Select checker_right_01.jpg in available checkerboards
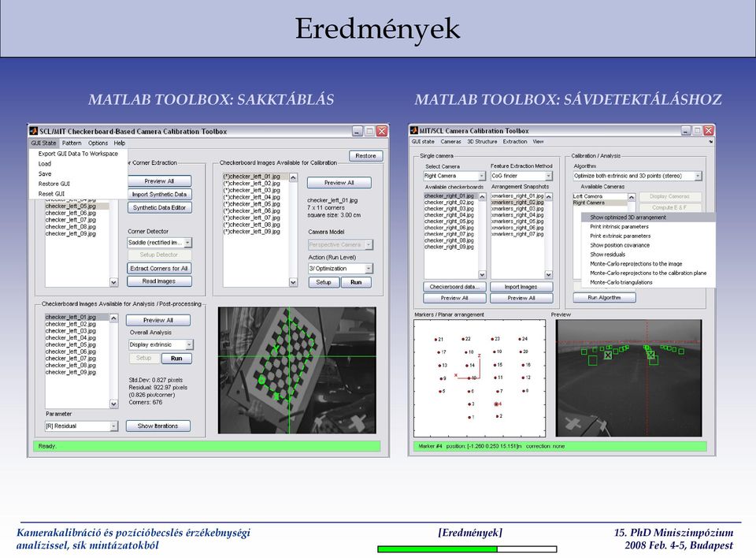This screenshot has height=558, width=756. (450, 196)
